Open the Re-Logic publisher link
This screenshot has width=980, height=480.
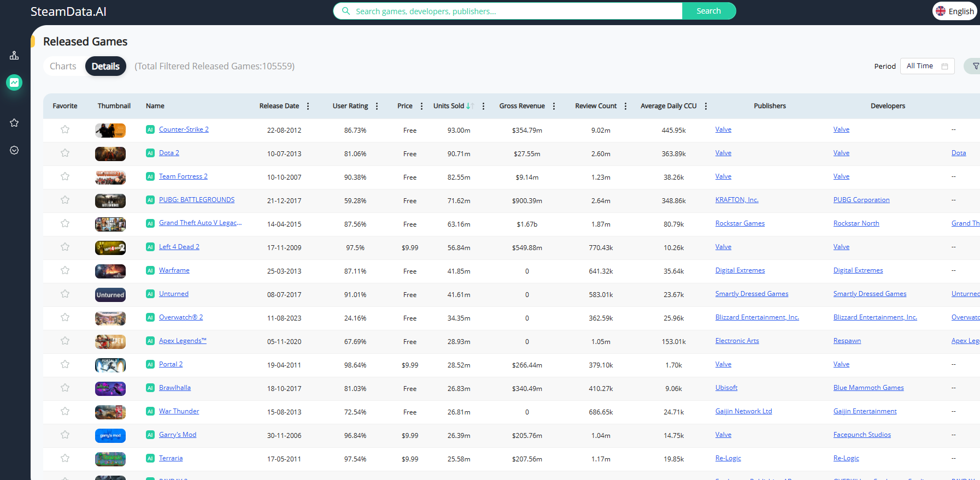(x=728, y=458)
